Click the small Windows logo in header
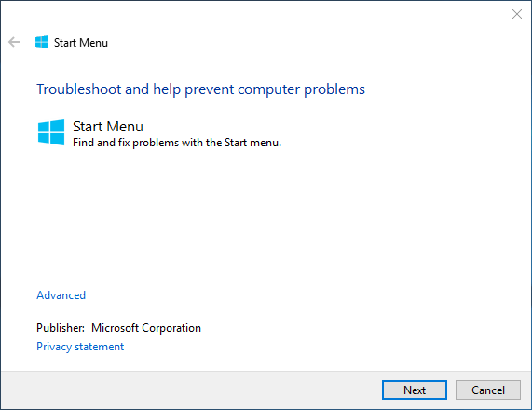Viewport: 532px width, 410px height. coord(42,42)
